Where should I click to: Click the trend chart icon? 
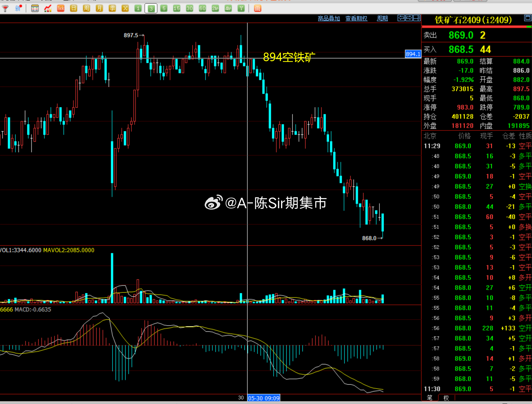click(48, 9)
